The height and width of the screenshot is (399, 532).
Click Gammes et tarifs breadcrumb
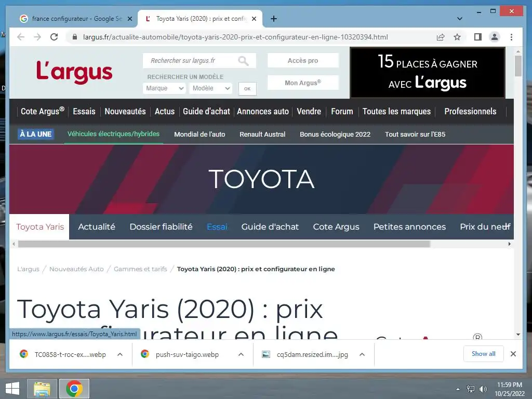pyautogui.click(x=140, y=269)
